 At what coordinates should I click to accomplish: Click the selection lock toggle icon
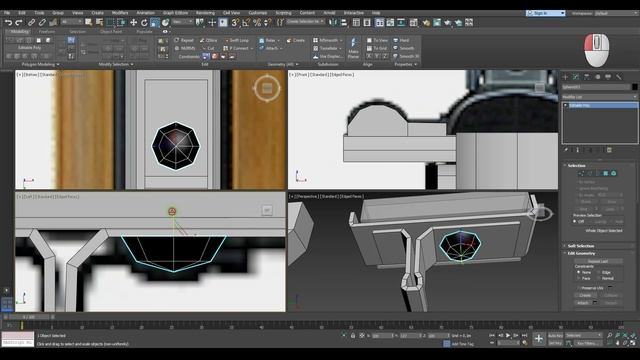coord(353,336)
